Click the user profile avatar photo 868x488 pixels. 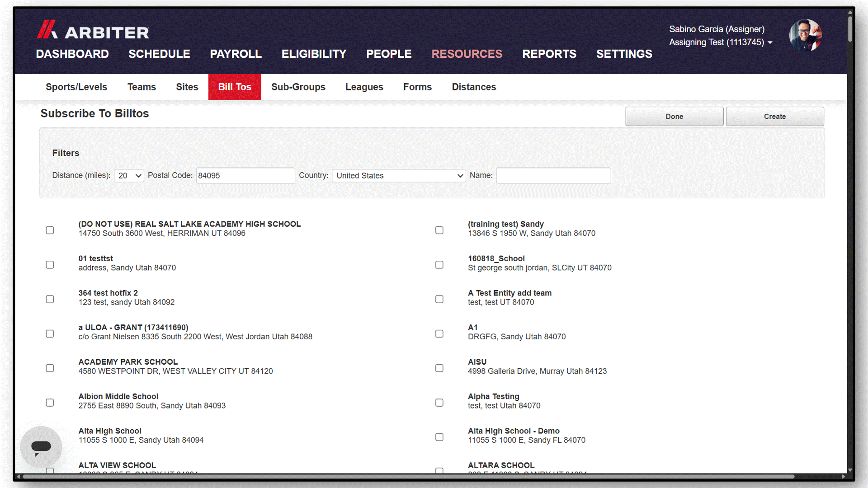coord(806,35)
